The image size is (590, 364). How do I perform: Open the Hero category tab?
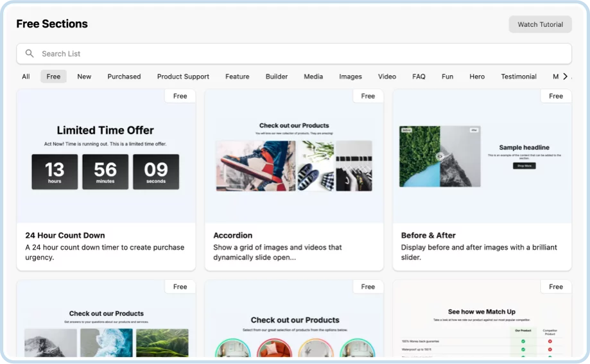(x=477, y=76)
